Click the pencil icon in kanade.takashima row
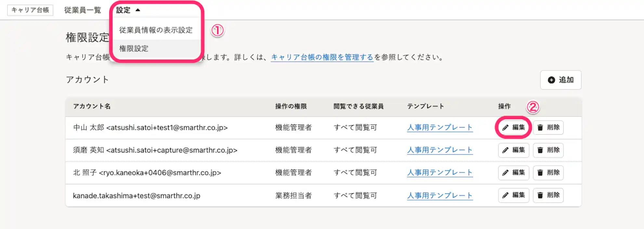 click(x=505, y=195)
